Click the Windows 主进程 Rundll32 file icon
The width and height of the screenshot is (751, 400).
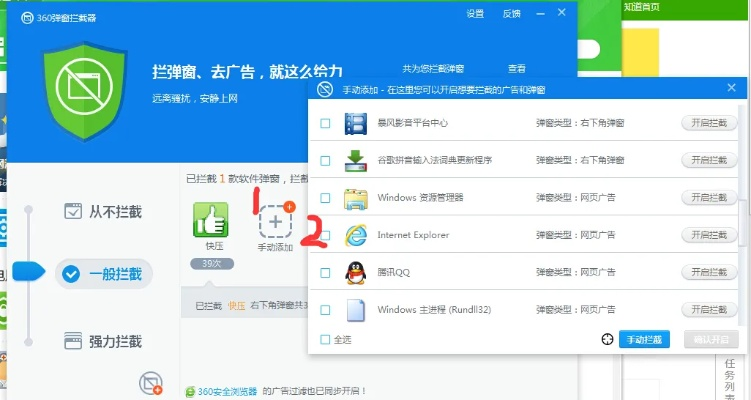pyautogui.click(x=356, y=310)
